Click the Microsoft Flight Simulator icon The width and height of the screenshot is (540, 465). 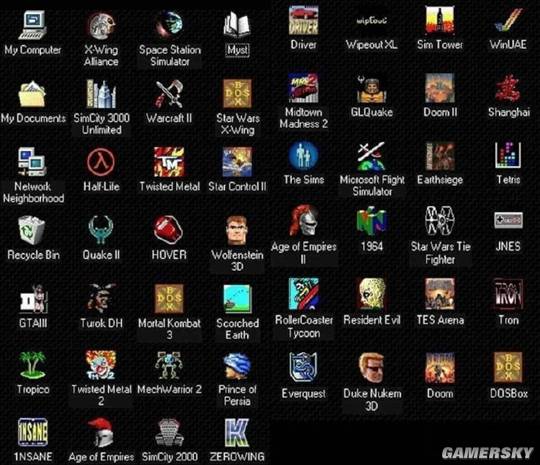click(x=371, y=156)
